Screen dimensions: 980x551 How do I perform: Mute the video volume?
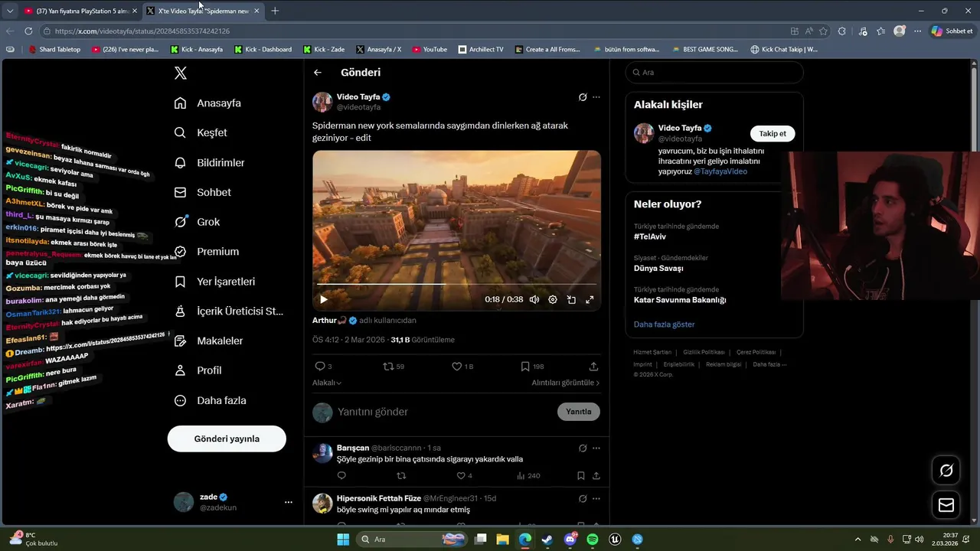(534, 299)
